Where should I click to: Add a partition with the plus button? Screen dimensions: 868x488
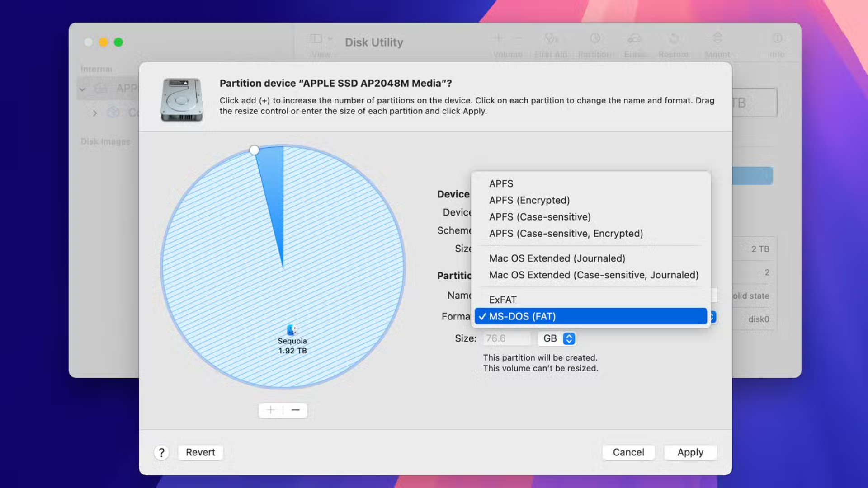coord(270,410)
